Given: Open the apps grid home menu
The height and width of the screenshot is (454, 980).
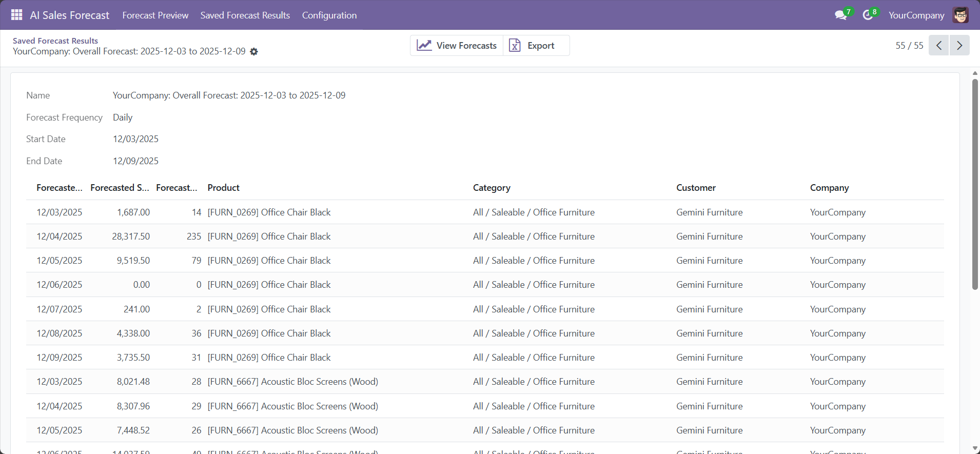Looking at the screenshot, I should pos(16,15).
